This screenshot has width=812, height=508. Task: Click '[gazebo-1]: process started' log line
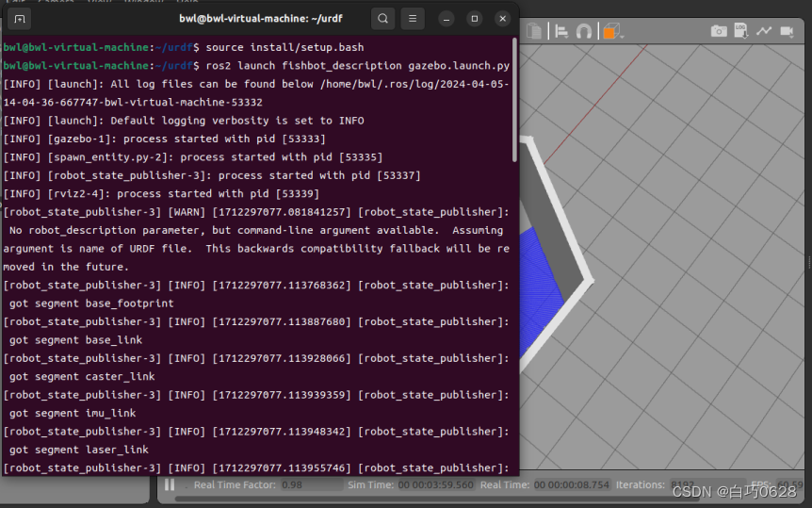[x=164, y=139]
